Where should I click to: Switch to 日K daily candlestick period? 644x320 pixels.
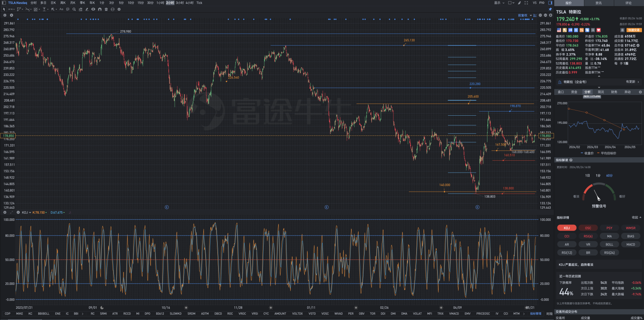(x=53, y=3)
